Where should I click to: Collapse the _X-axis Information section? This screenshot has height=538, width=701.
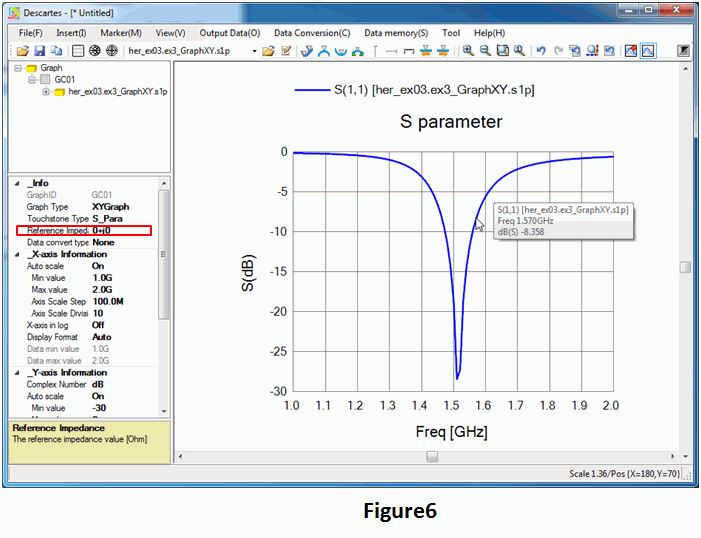point(17,254)
